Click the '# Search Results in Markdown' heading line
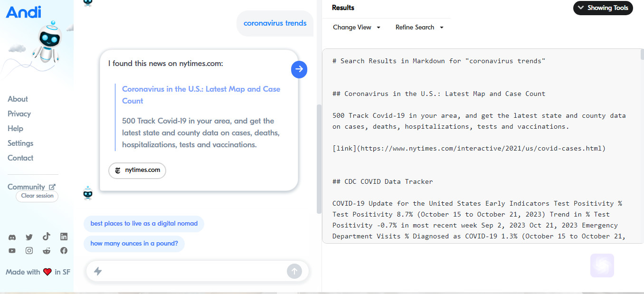 click(439, 61)
